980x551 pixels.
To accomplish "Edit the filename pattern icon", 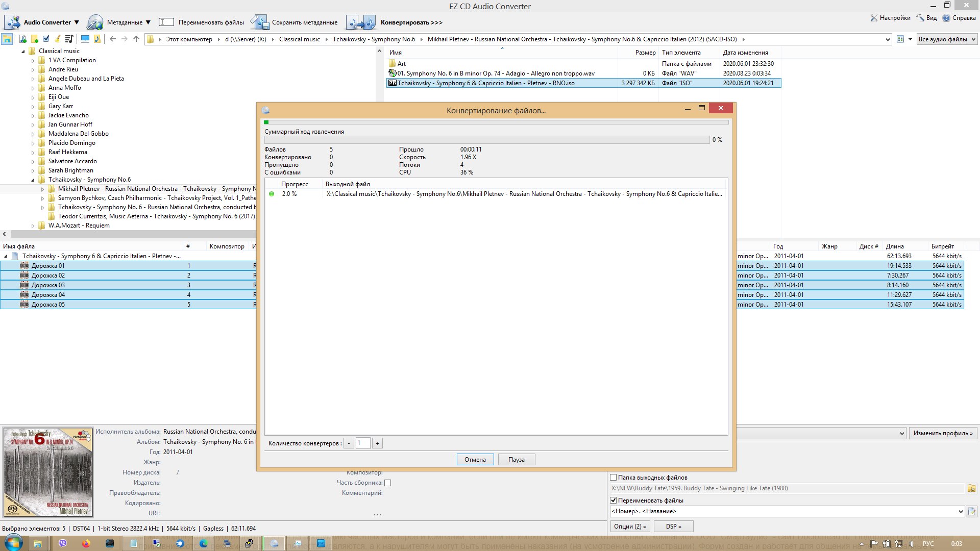I will (971, 511).
